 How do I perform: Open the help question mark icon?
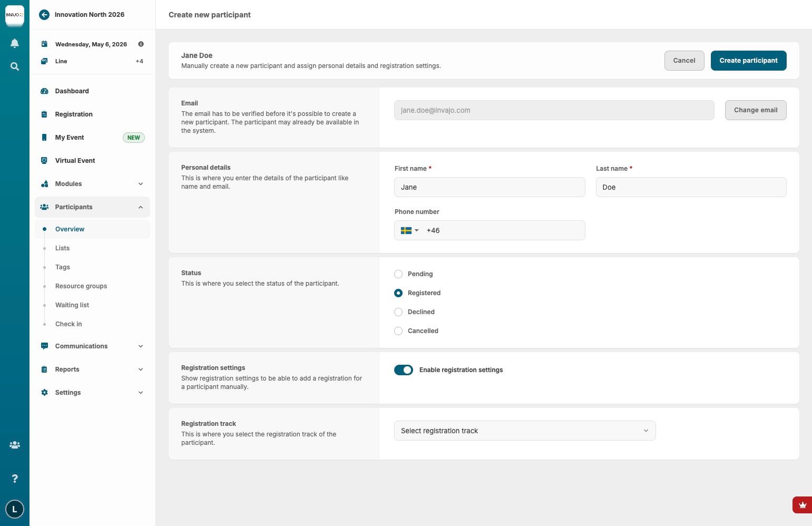pos(15,479)
